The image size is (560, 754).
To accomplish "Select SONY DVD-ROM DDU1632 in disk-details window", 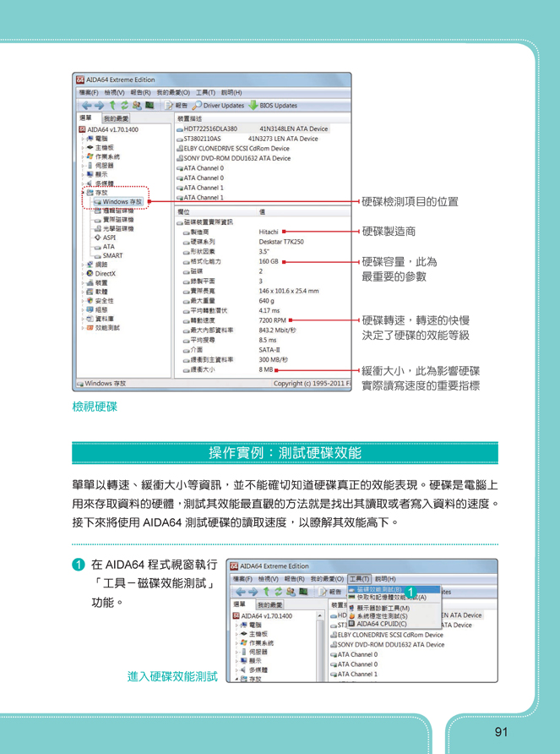I will click(x=234, y=158).
